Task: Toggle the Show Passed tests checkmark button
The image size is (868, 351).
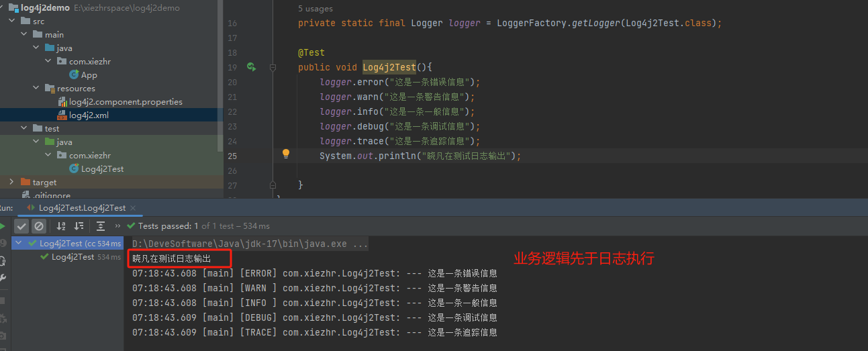Action: tap(22, 226)
